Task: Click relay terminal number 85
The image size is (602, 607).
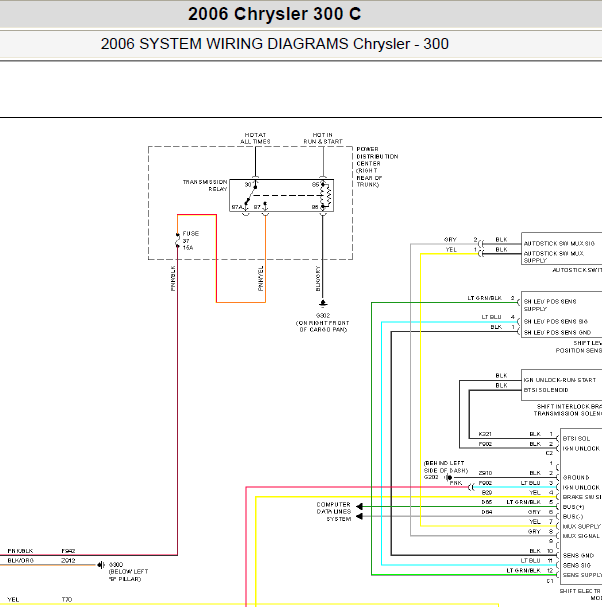Action: [x=316, y=185]
